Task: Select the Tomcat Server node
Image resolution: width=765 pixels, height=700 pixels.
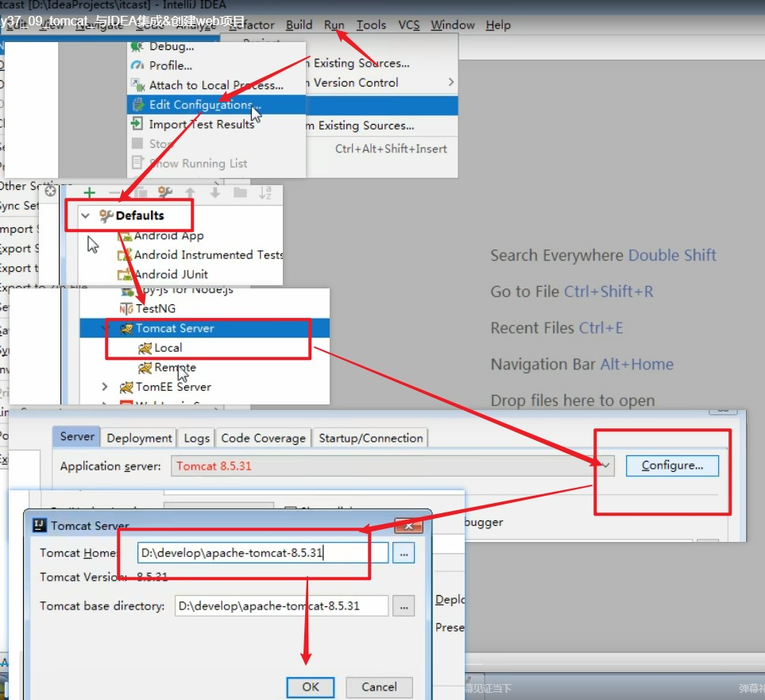Action: [175, 328]
